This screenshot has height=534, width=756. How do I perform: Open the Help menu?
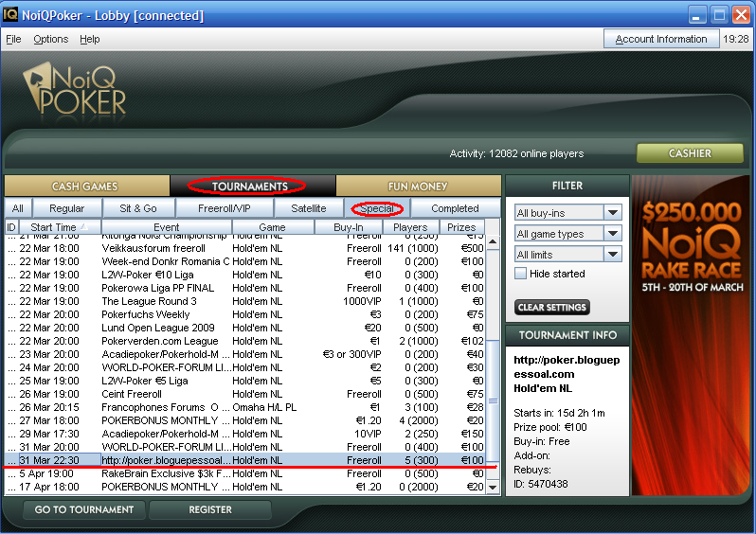coord(90,39)
